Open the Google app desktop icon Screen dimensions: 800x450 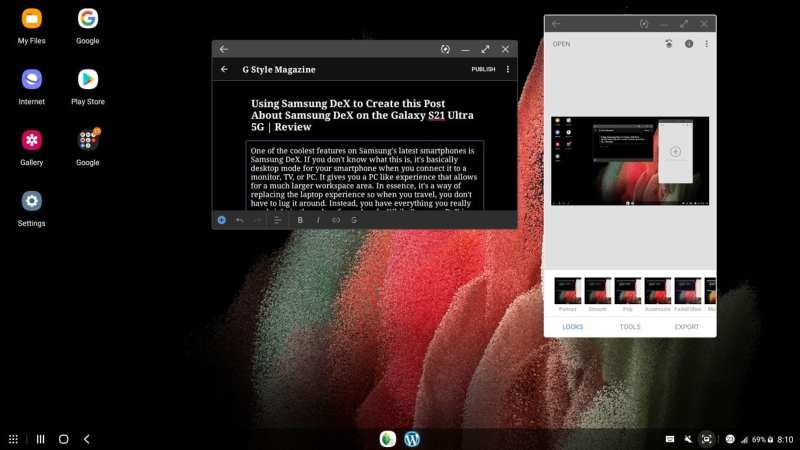pyautogui.click(x=88, y=19)
